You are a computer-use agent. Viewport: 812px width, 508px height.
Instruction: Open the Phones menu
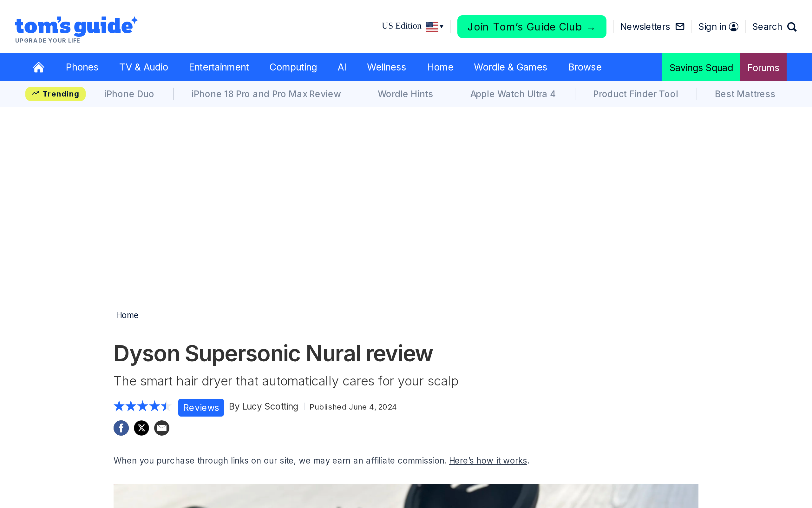point(82,67)
